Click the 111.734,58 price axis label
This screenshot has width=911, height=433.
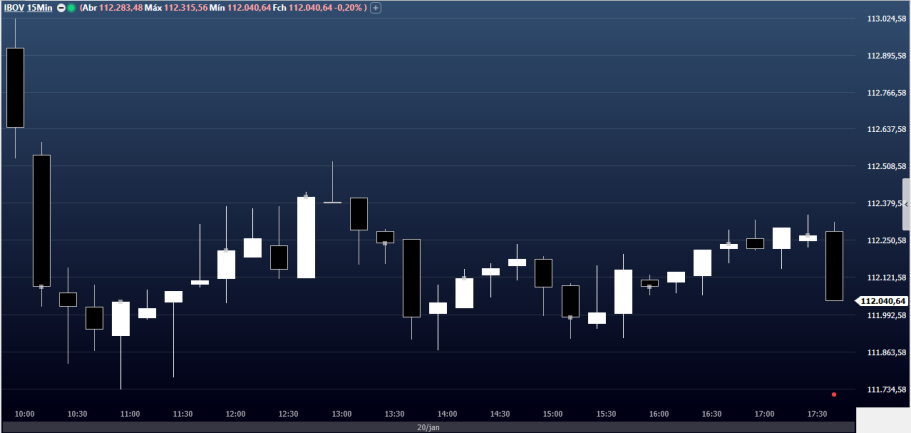tap(886, 389)
